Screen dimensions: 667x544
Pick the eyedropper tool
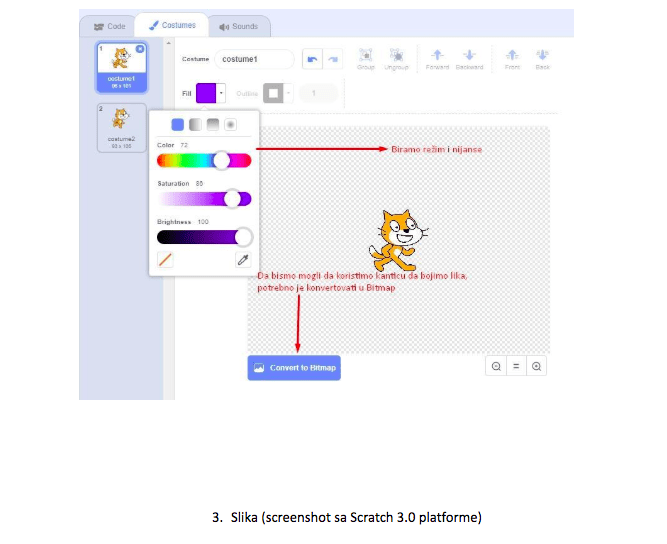click(243, 259)
